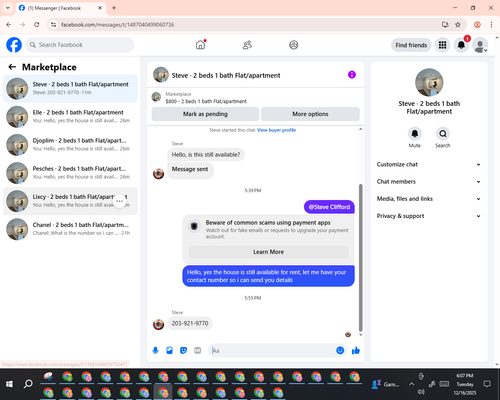Expand the Chat members section

pyautogui.click(x=429, y=182)
